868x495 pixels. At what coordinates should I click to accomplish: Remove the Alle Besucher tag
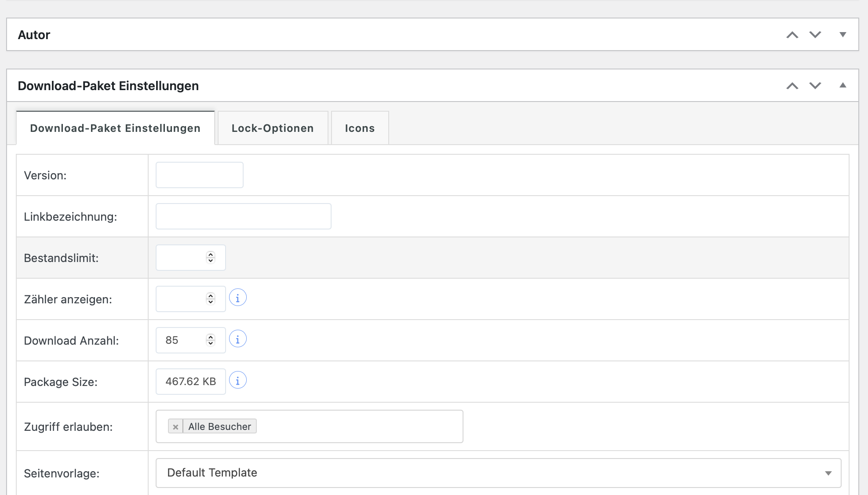[175, 426]
